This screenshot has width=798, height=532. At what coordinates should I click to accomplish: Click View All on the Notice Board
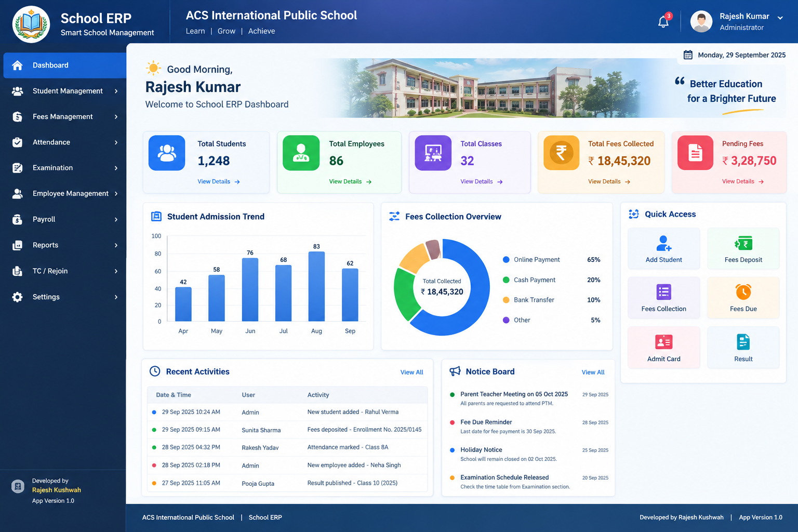tap(593, 372)
